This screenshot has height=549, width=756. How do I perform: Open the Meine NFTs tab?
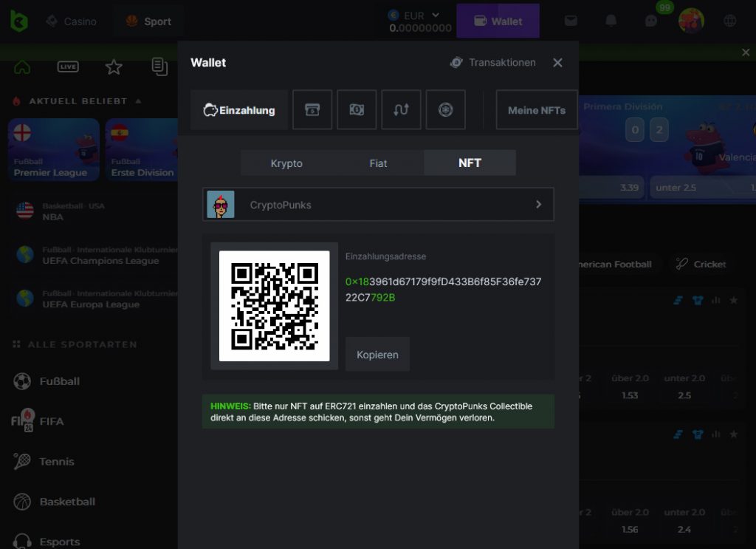pos(537,110)
